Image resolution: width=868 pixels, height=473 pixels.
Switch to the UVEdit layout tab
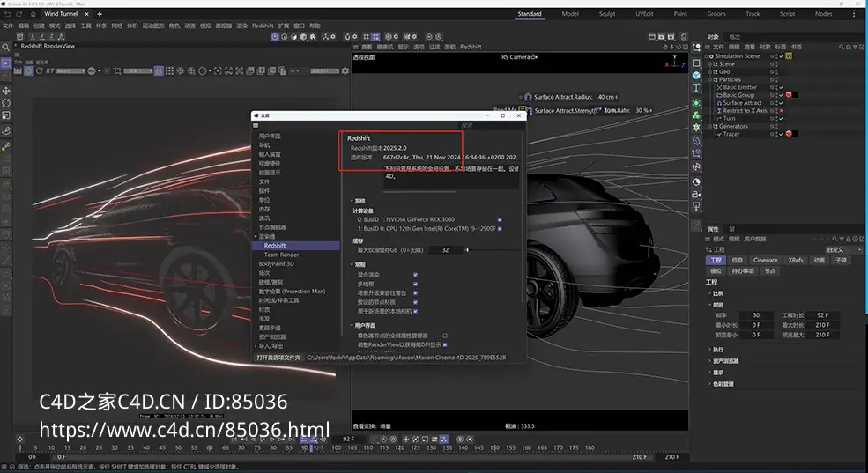tap(644, 14)
